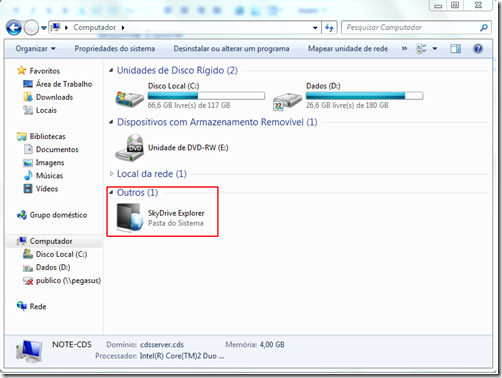502x378 pixels.
Task: Open the help icon
Action: pyautogui.click(x=478, y=49)
